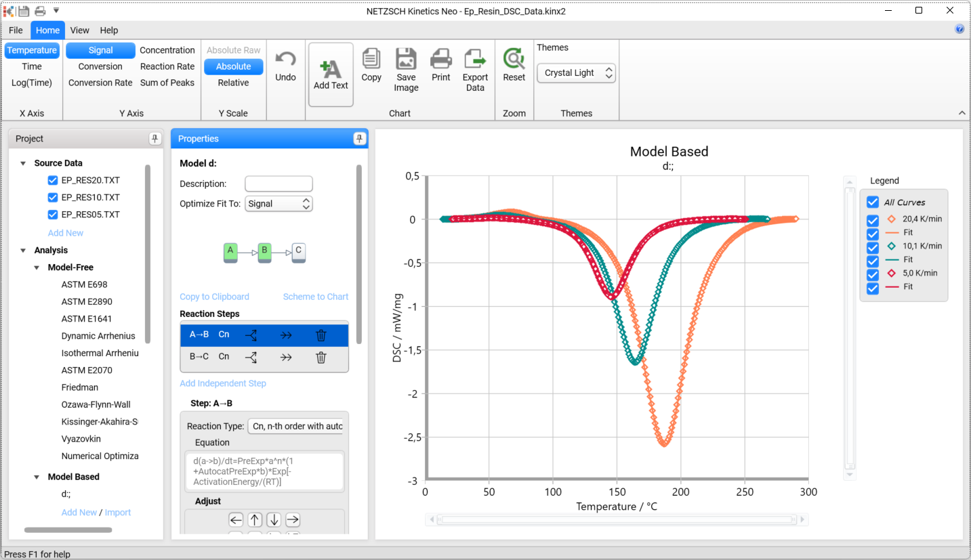Screen dimensions: 971x560
Task: Toggle the All Curves legend checkbox
Action: [x=873, y=202]
